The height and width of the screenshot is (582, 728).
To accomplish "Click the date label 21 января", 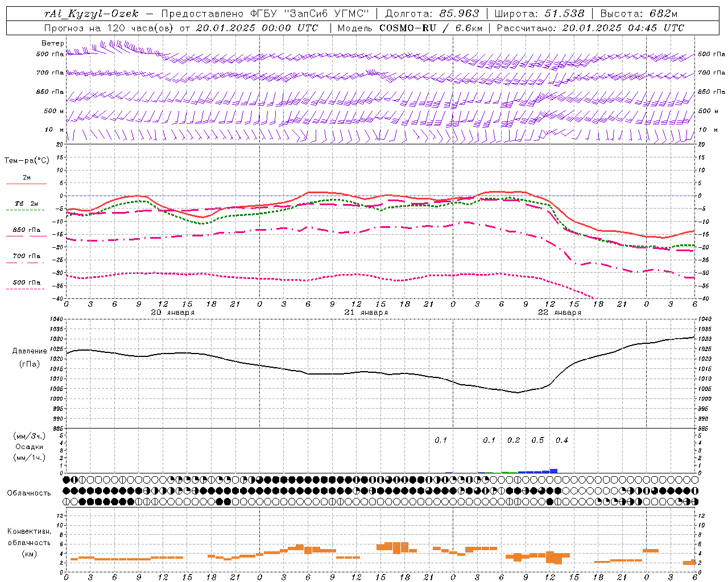I will pyautogui.click(x=366, y=313).
